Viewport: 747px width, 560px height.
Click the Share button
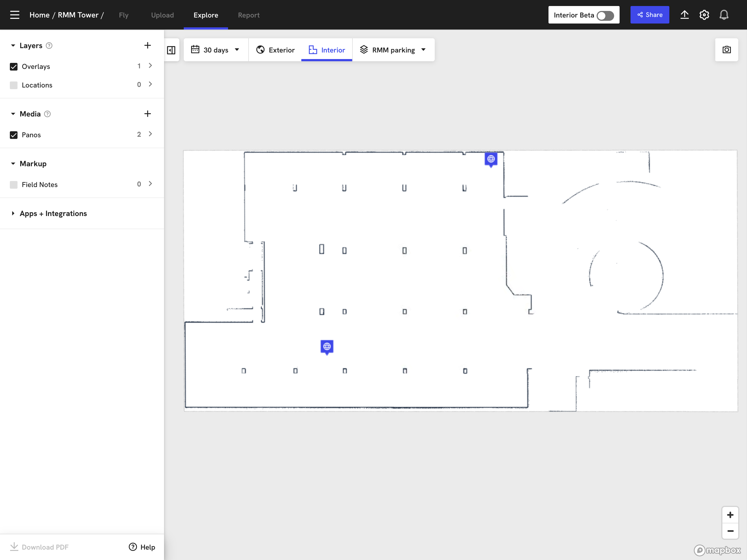point(649,14)
